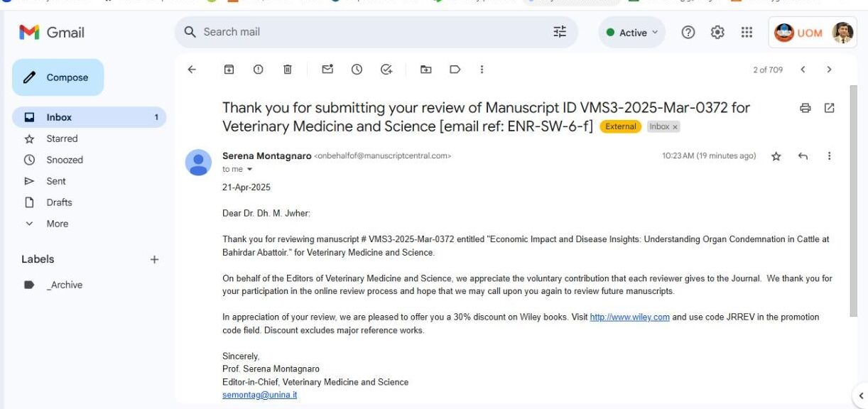Report this email as spam

[258, 70]
